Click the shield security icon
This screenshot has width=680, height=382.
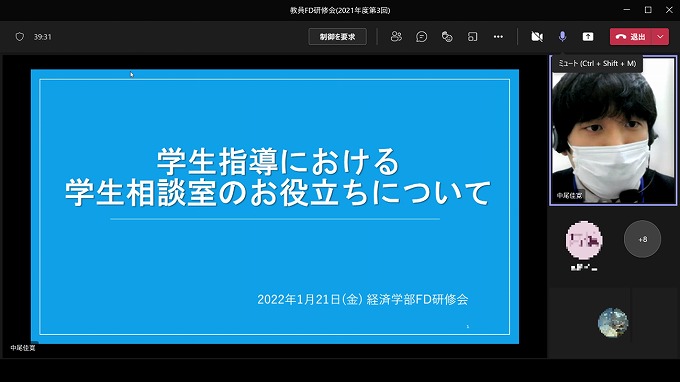[x=20, y=37]
